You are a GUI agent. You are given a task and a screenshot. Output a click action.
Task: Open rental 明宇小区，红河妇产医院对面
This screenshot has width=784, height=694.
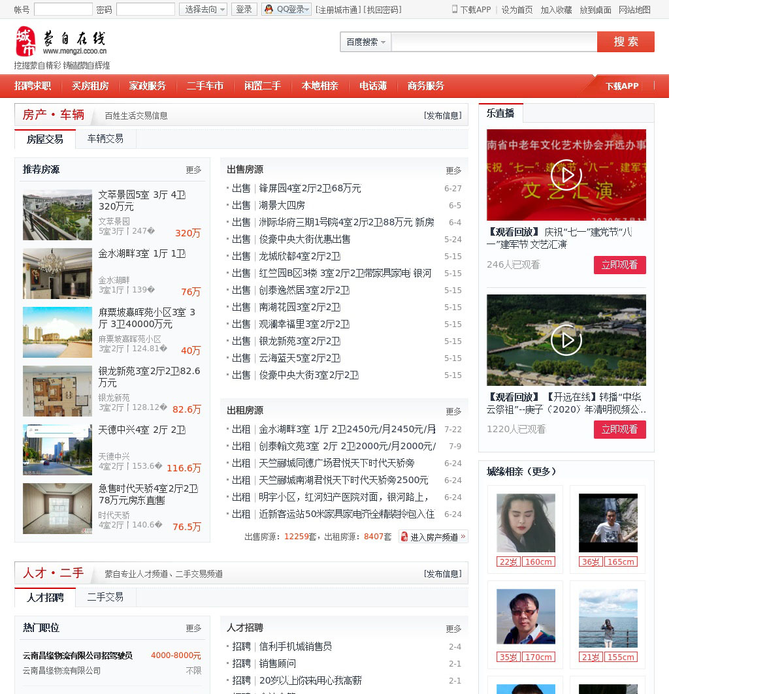tap(344, 497)
